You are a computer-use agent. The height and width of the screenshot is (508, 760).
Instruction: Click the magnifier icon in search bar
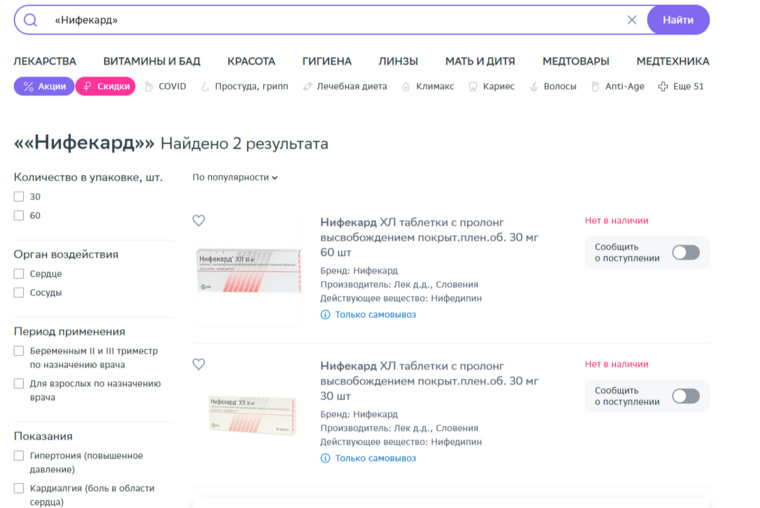coord(31,20)
